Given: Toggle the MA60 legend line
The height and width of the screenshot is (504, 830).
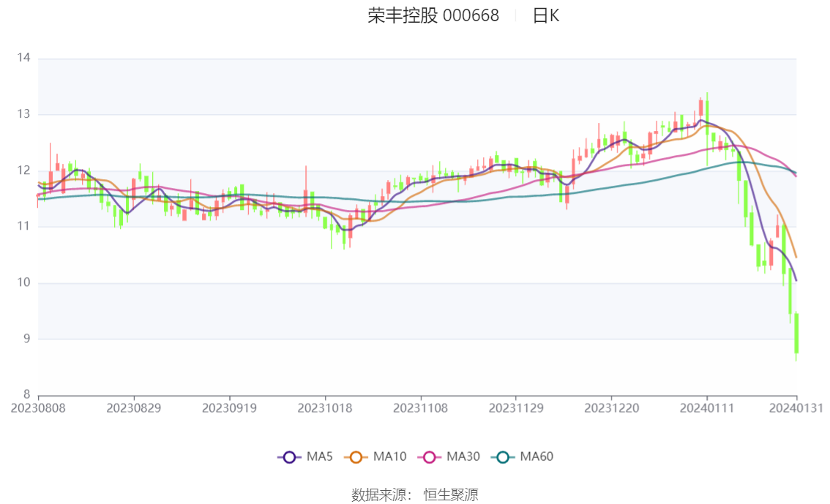Looking at the screenshot, I should pyautogui.click(x=523, y=457).
